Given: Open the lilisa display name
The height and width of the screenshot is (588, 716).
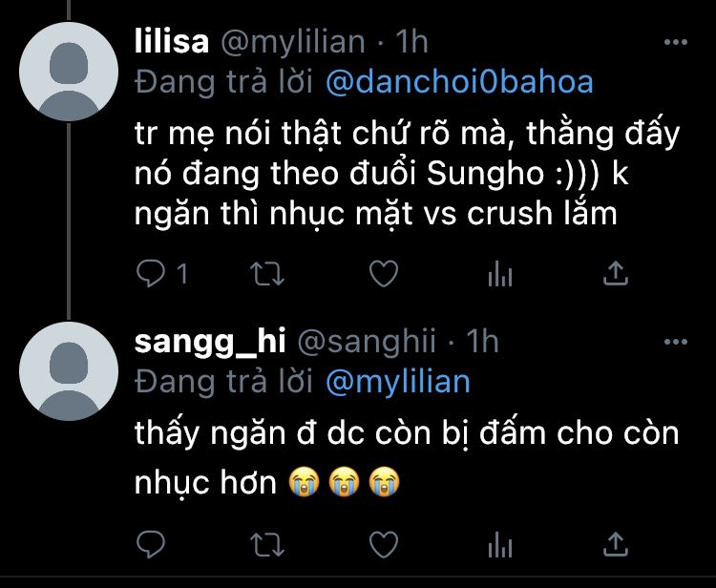Looking at the screenshot, I should [x=172, y=42].
